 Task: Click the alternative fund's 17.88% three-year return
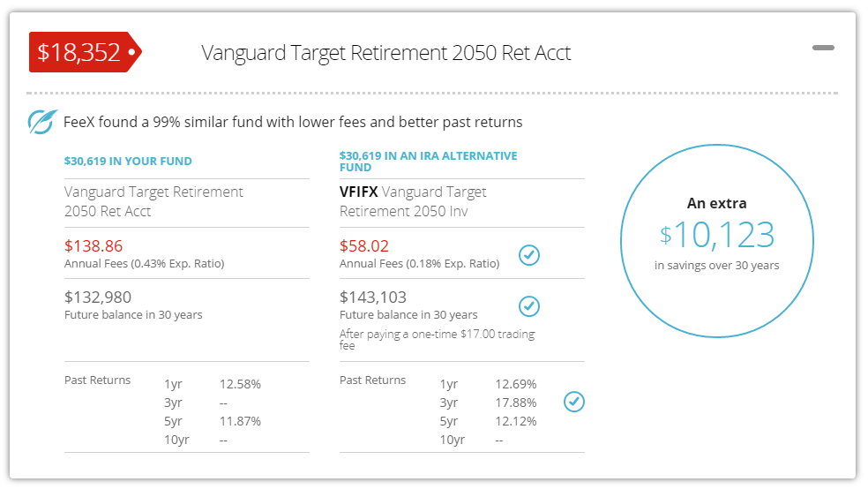pos(515,403)
